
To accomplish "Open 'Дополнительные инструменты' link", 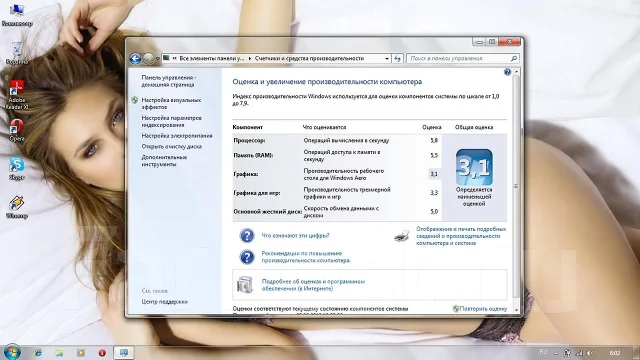I will coord(164,161).
